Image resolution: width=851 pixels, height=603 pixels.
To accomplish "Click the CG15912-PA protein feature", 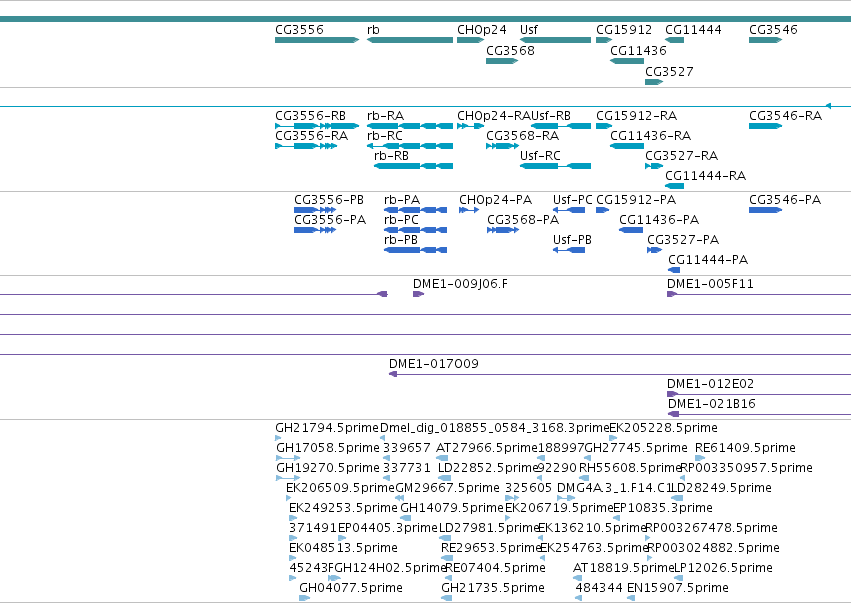I will pos(602,210).
